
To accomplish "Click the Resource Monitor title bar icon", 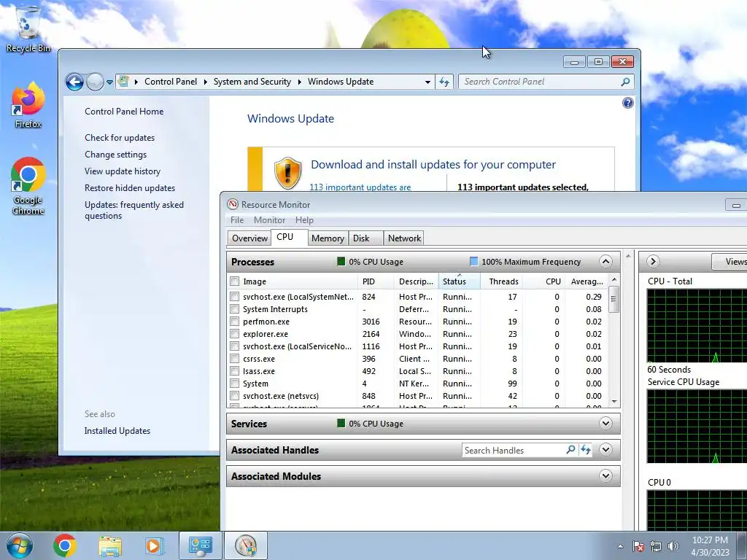I will [233, 204].
